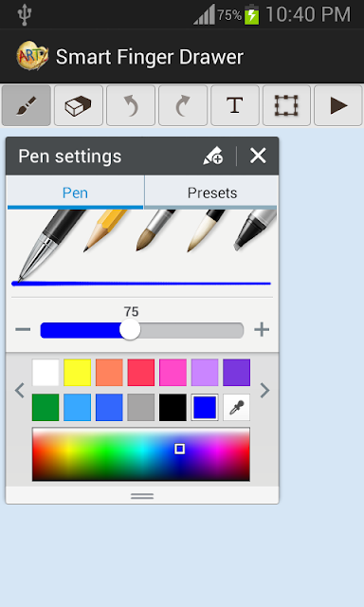Decrease pen size with minus button
Viewport: 364px width, 607px height.
tap(23, 330)
